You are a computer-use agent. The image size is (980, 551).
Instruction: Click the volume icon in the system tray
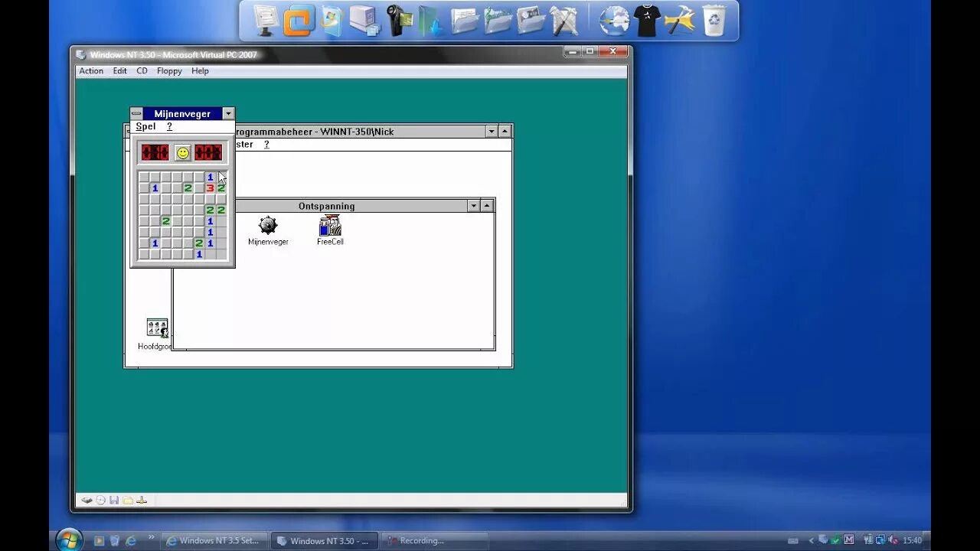point(893,540)
